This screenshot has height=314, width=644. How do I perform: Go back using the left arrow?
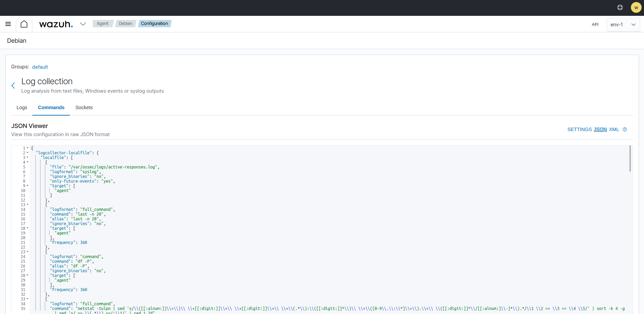(x=13, y=86)
